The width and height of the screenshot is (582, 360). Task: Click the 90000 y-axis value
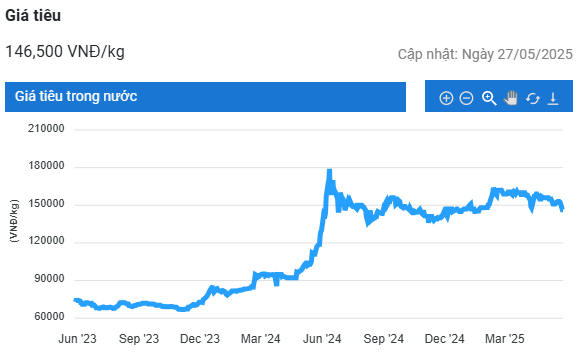[49, 279]
